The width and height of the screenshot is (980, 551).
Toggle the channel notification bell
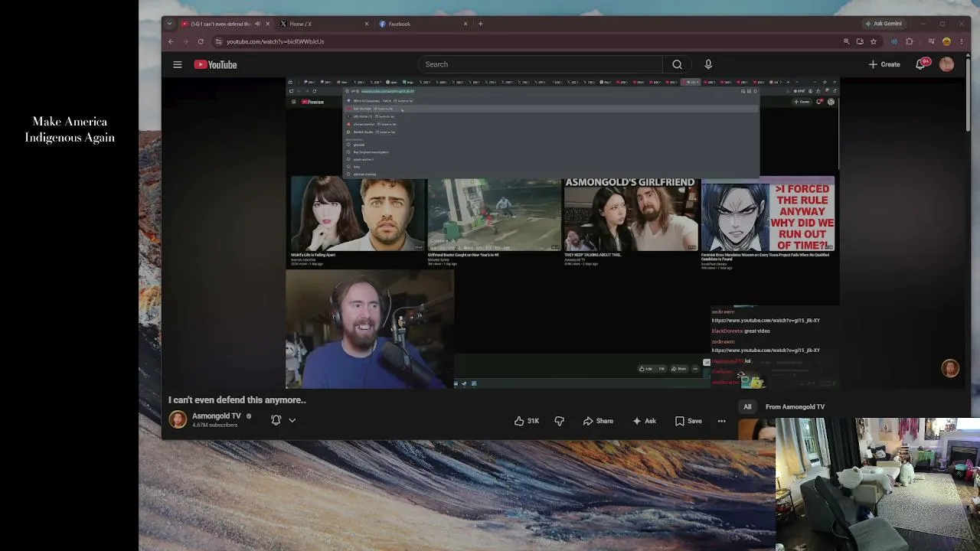coord(276,420)
